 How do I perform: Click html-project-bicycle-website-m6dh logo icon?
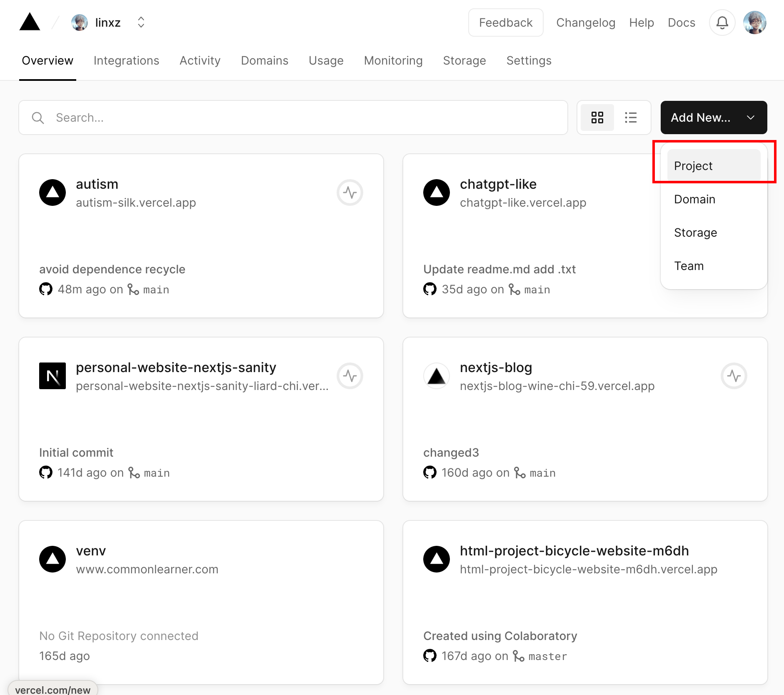437,559
